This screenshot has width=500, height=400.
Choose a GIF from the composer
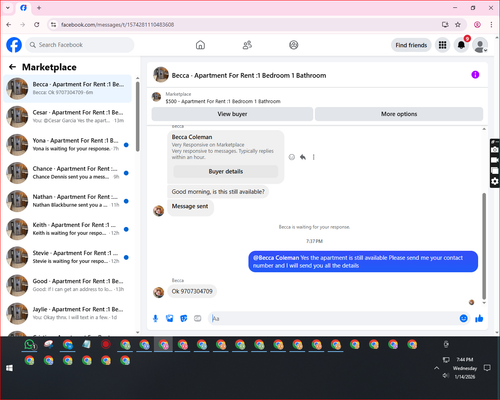(x=198, y=318)
